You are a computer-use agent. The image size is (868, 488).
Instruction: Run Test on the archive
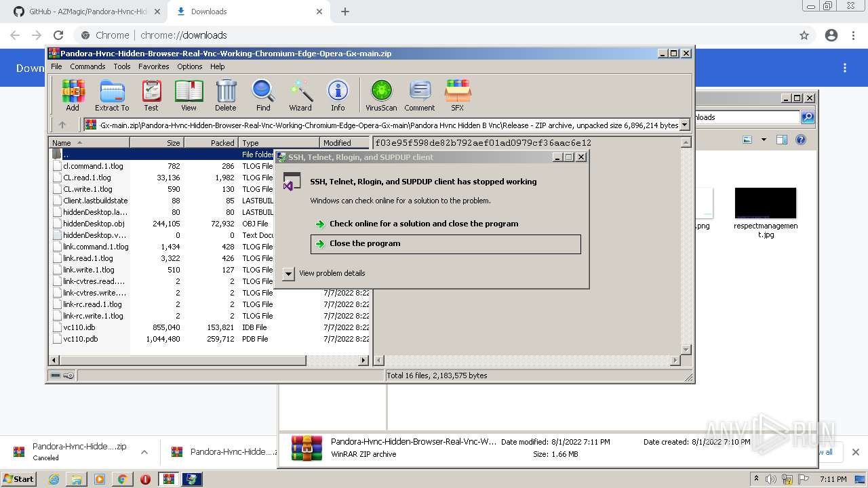point(151,96)
